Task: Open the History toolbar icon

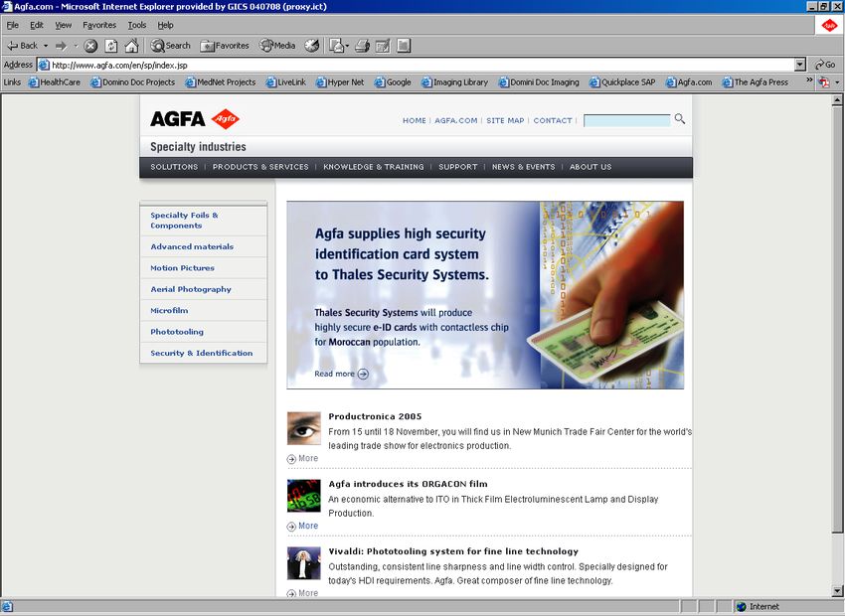Action: tap(311, 46)
